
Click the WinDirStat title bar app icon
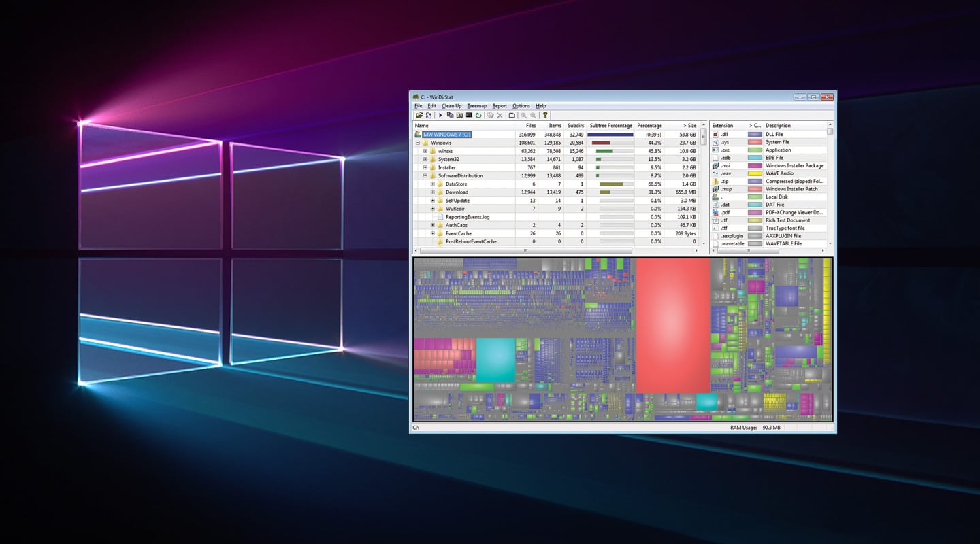(x=416, y=97)
